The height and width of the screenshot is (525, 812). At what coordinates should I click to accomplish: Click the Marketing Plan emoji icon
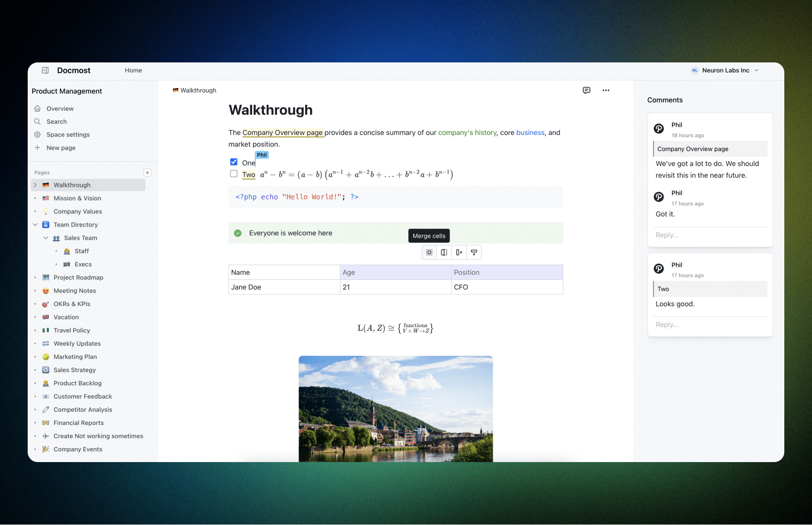click(46, 357)
